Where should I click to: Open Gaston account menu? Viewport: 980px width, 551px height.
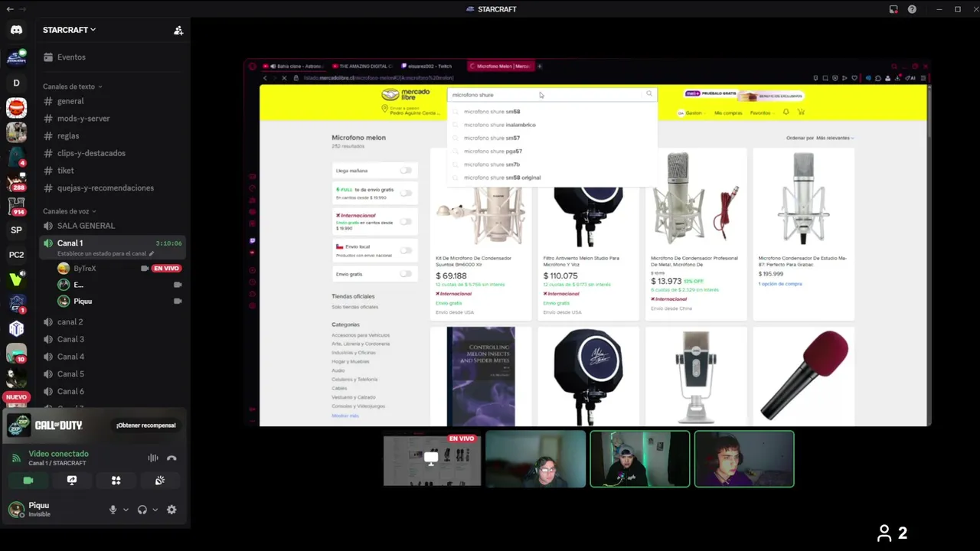tap(690, 112)
